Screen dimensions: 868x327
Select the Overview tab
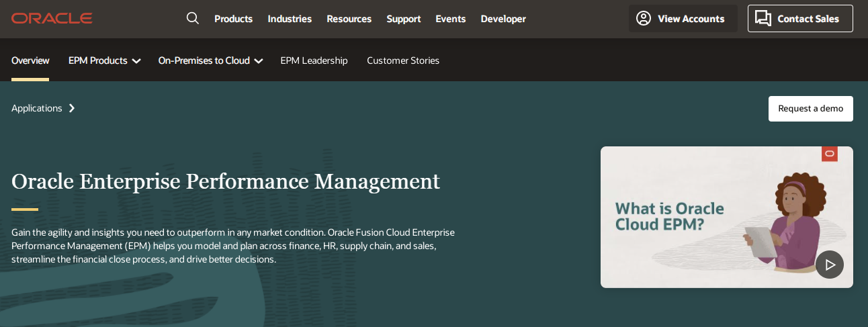30,60
